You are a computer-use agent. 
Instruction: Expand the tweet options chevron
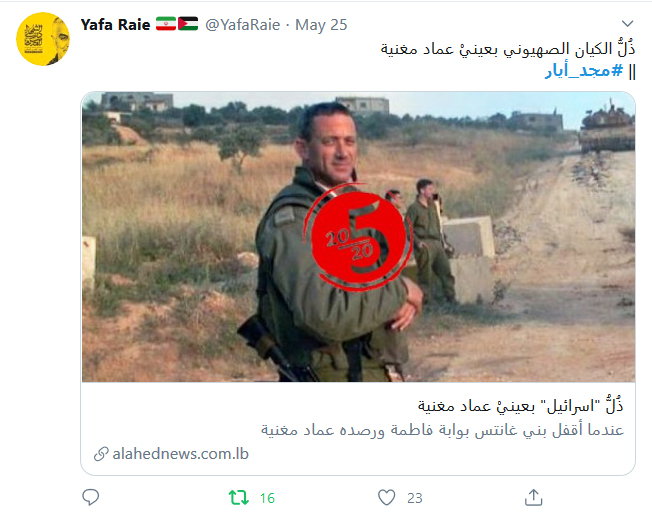pos(627,23)
